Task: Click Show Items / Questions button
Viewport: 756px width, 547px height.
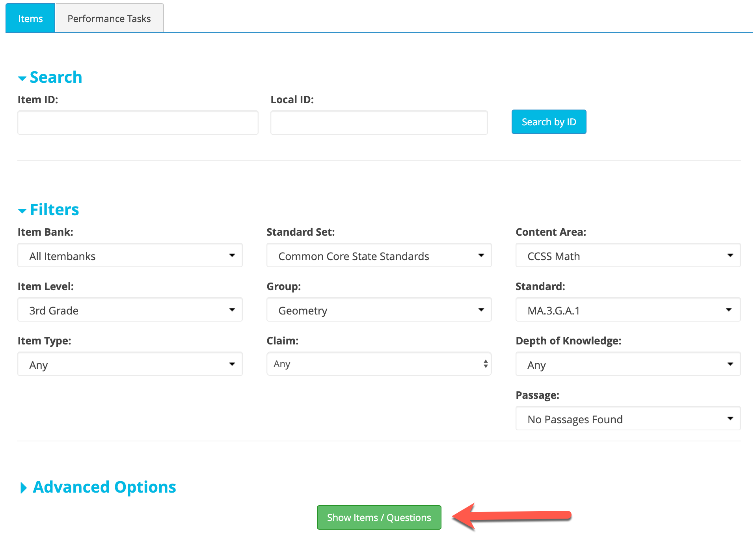Action: point(379,517)
